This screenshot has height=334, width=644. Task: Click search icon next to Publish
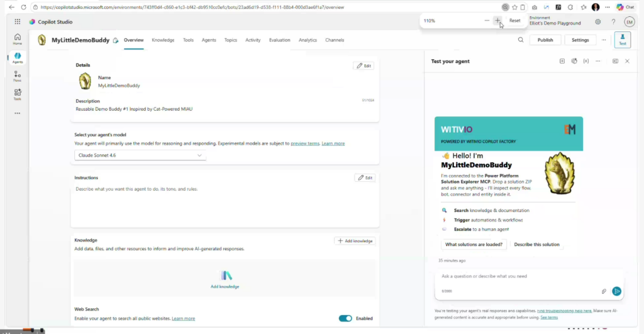tap(520, 40)
